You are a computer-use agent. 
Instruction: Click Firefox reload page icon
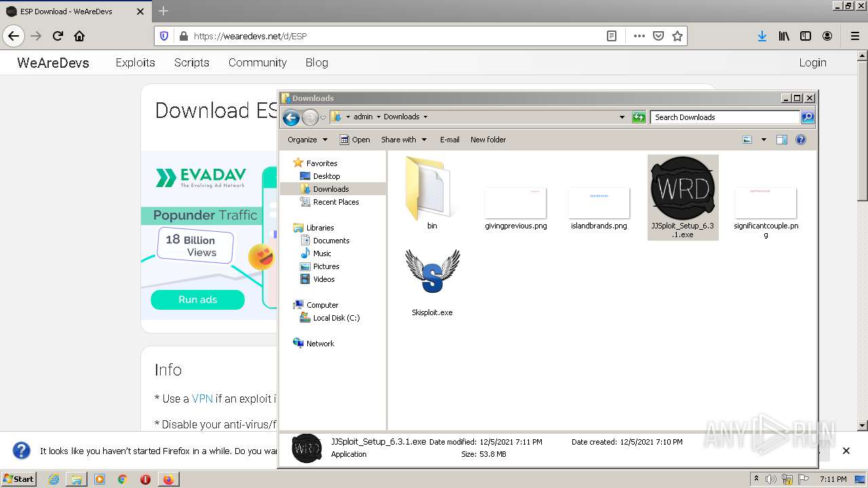pos(58,36)
